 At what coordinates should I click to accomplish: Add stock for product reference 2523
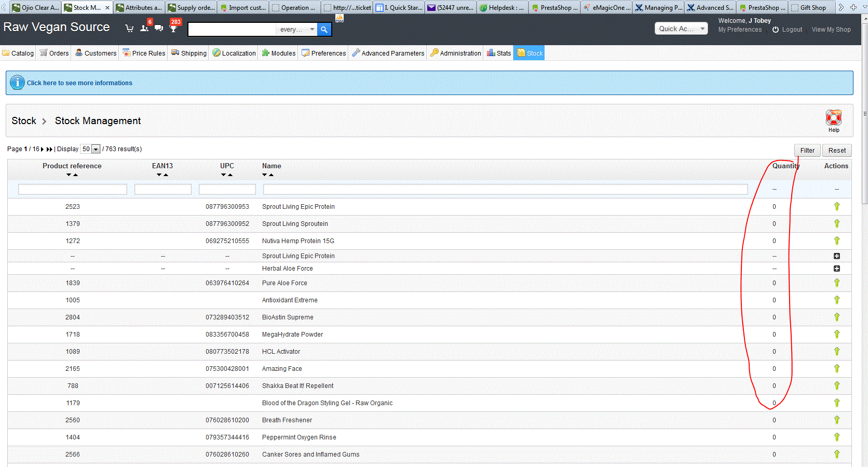[837, 206]
